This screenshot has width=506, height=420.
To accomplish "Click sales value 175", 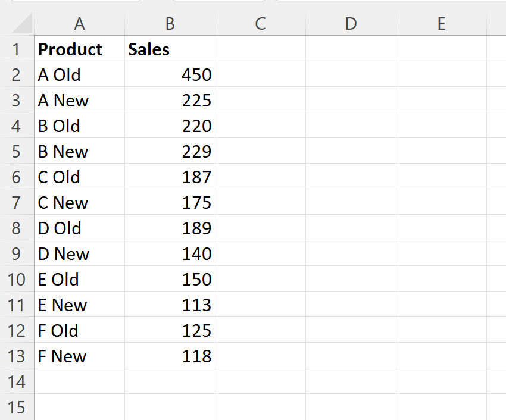I will coord(170,202).
